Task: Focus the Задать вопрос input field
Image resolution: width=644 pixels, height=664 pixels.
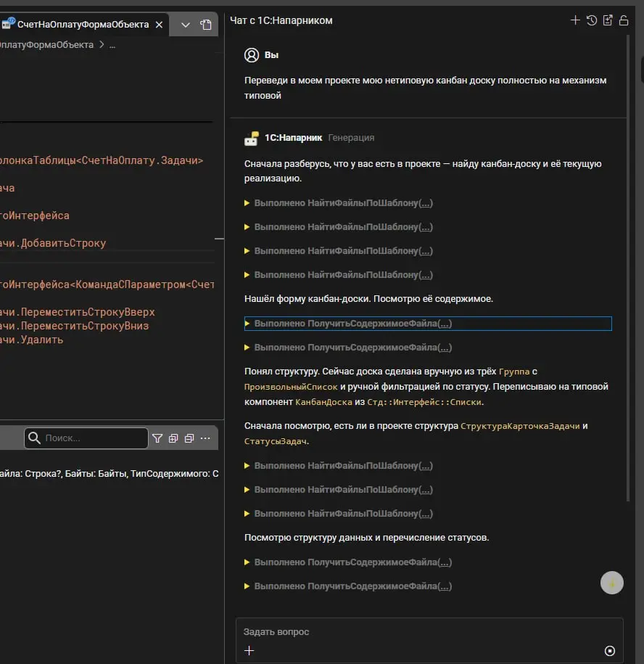Action: pyautogui.click(x=429, y=632)
